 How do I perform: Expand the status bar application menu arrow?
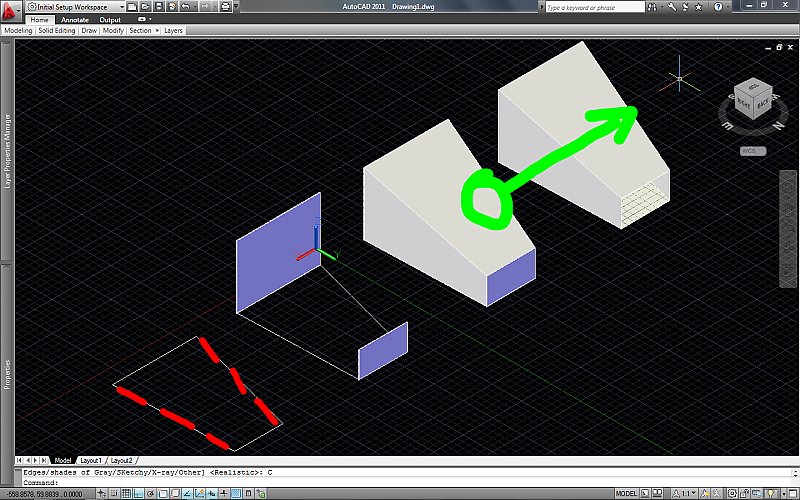click(x=784, y=493)
